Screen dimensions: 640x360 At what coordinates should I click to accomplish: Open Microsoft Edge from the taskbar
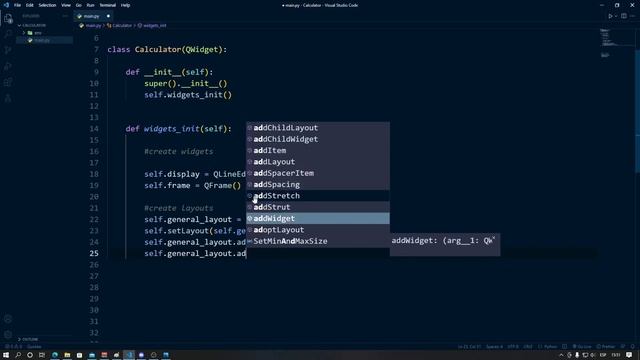[55, 355]
